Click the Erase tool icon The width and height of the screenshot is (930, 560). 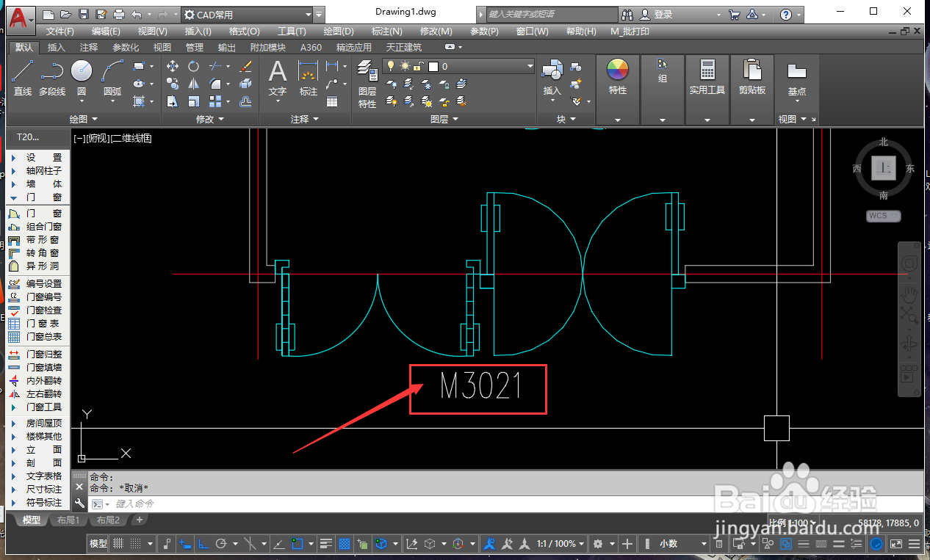pos(246,66)
